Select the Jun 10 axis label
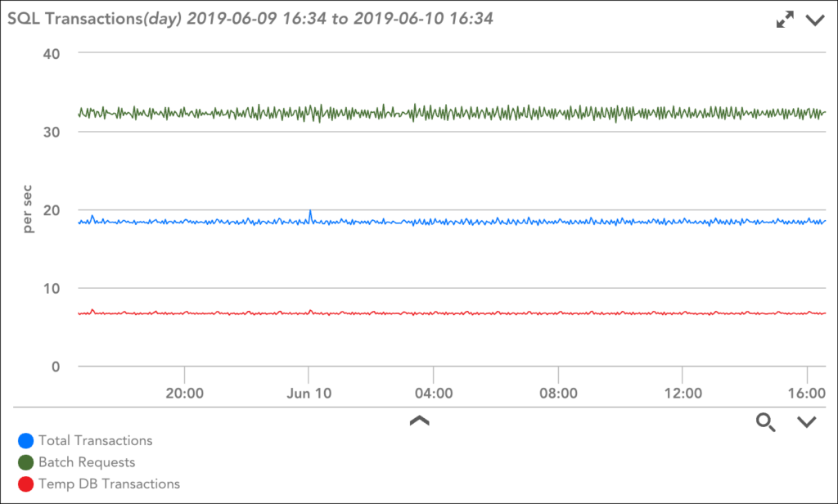The width and height of the screenshot is (838, 504). tap(309, 393)
